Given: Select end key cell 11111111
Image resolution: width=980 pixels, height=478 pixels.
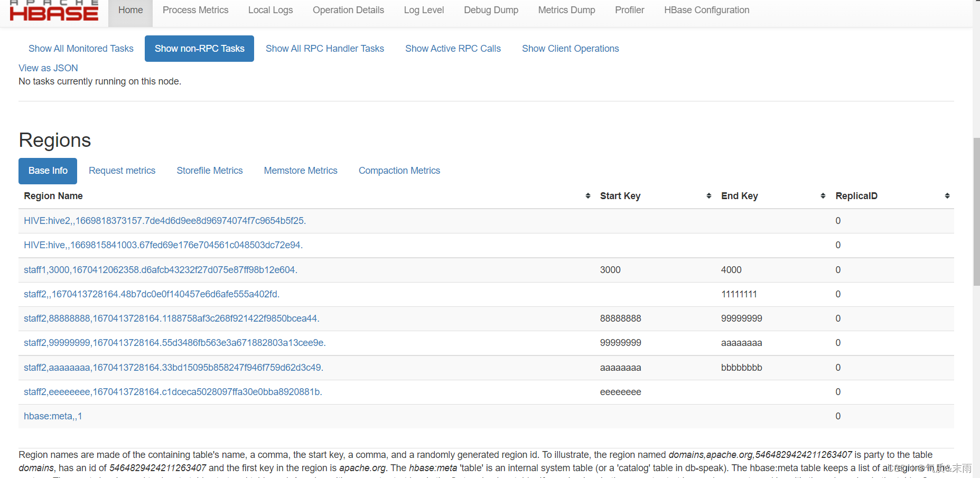Looking at the screenshot, I should click(x=739, y=294).
